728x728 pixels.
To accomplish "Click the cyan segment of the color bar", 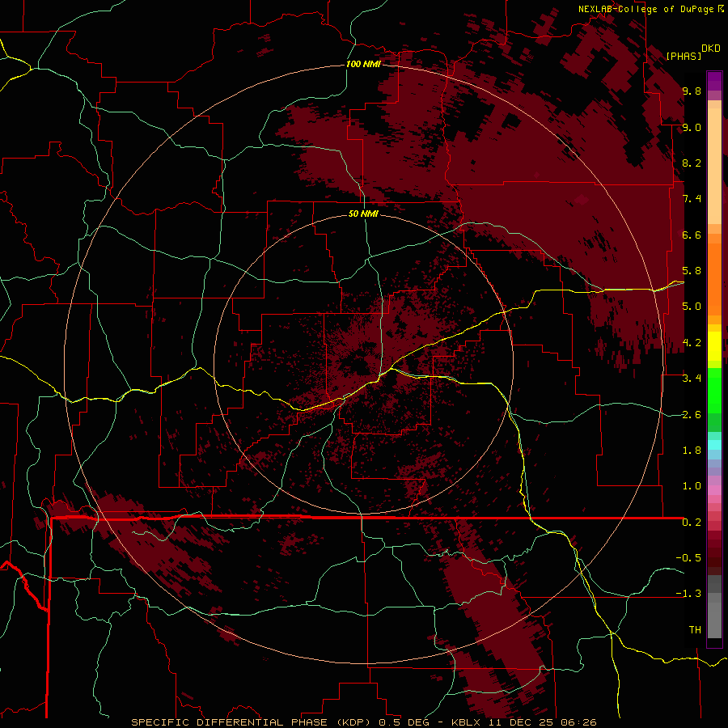I will point(714,445).
